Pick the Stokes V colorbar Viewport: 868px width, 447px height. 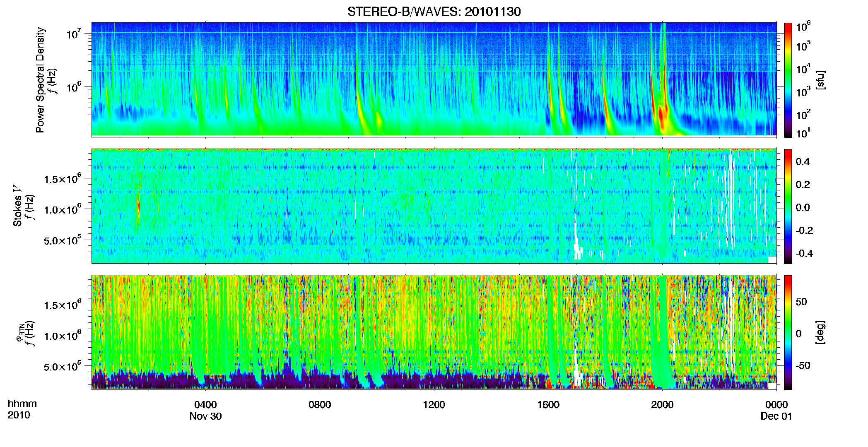pos(788,206)
